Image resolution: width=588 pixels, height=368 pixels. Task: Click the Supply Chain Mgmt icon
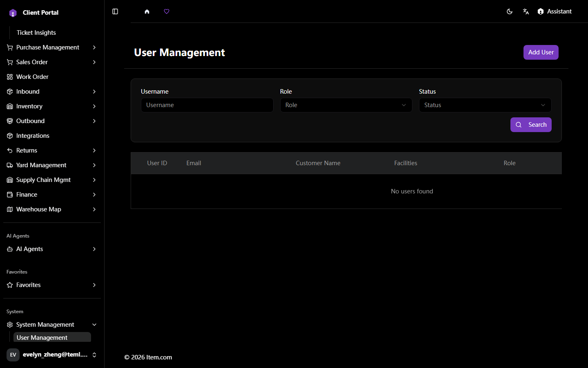[x=10, y=180]
